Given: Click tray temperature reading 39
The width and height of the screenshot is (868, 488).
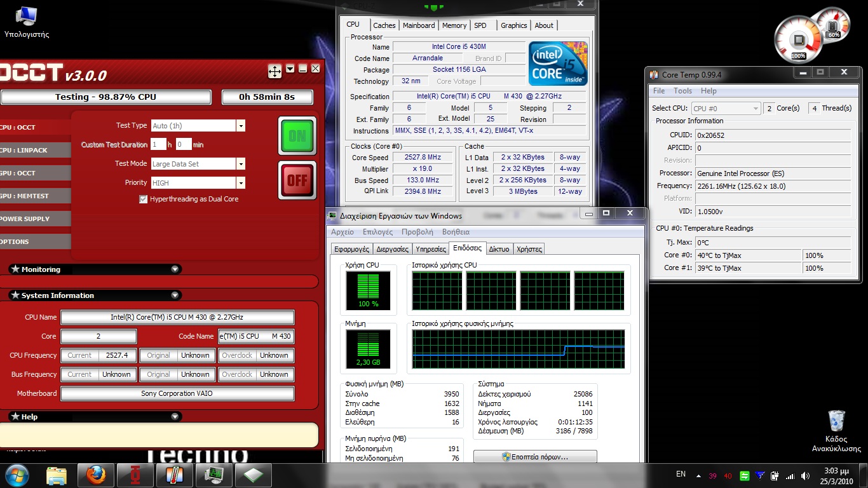Looking at the screenshot, I should point(713,476).
